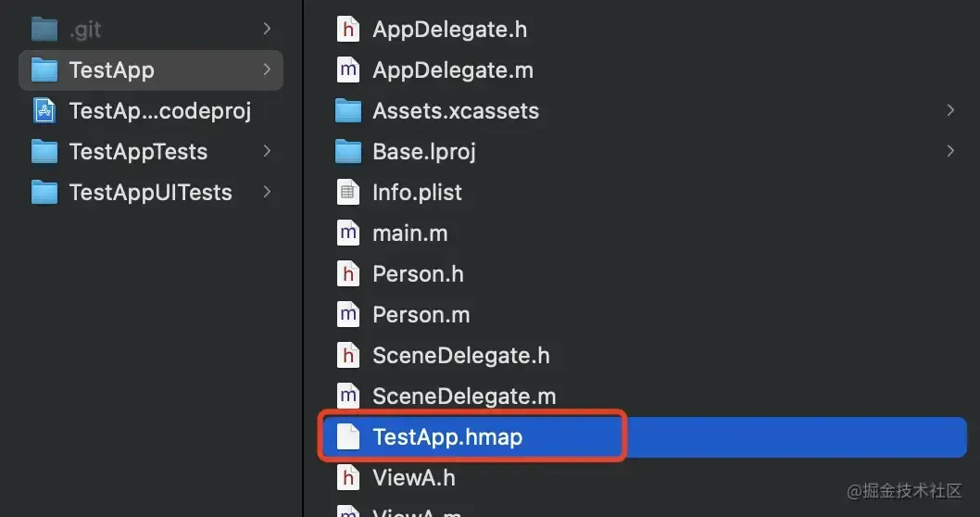Image resolution: width=980 pixels, height=517 pixels.
Task: Click the Info.plist file icon
Action: (x=348, y=193)
